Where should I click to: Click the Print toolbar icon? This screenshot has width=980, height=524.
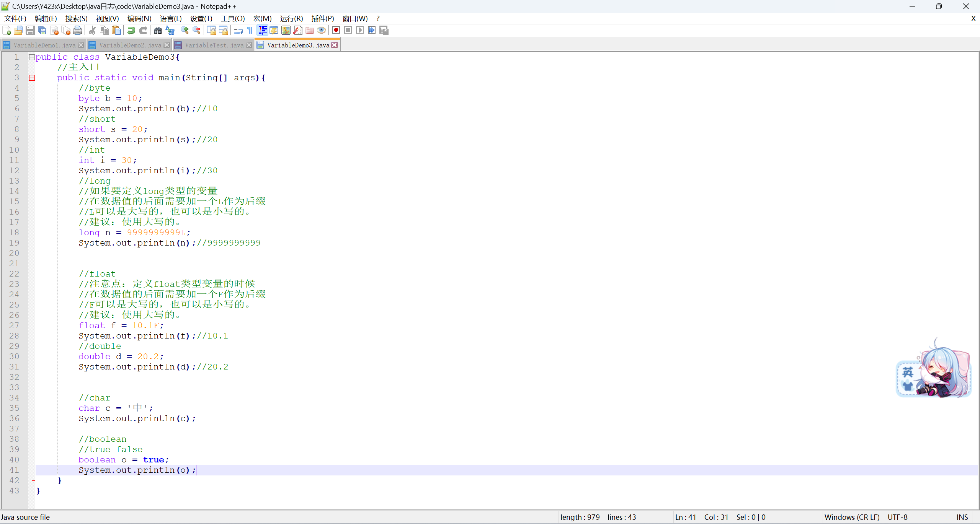pos(78,30)
